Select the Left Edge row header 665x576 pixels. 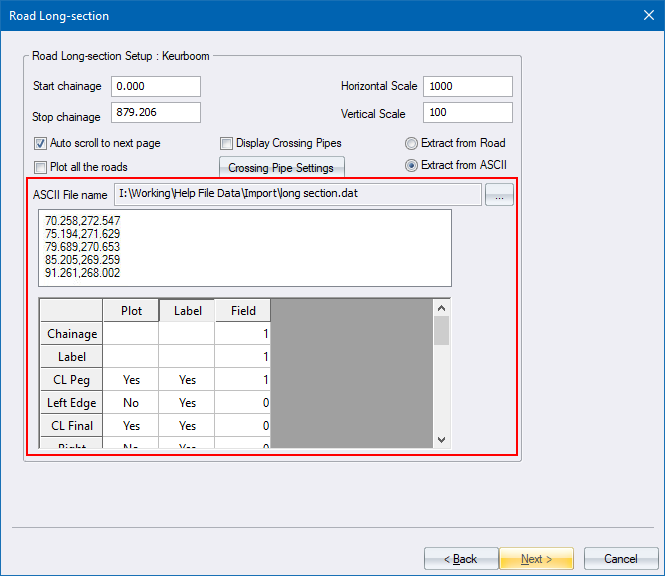pyautogui.click(x=72, y=403)
